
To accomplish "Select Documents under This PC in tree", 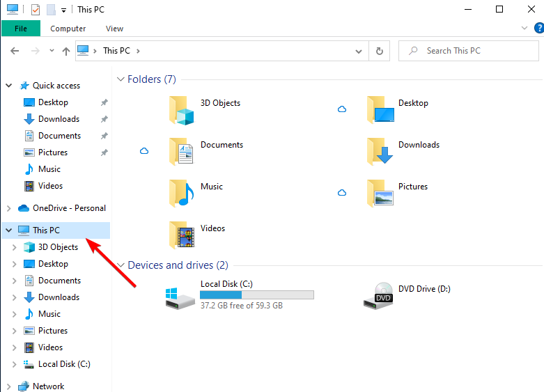I will click(x=59, y=281).
